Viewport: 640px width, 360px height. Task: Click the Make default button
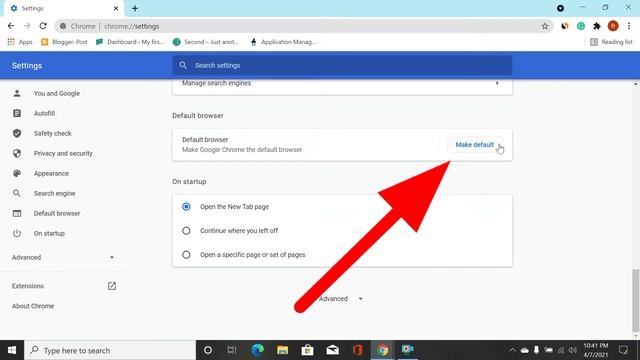(474, 145)
